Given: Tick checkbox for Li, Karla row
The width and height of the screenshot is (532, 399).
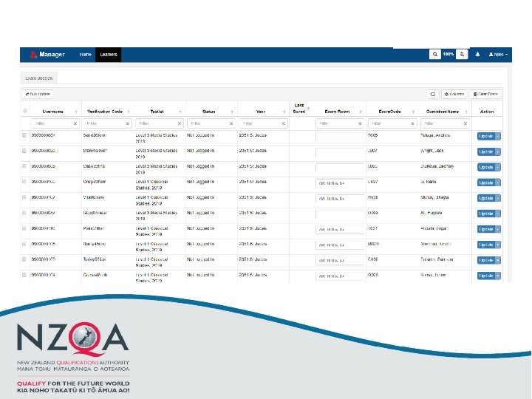Looking at the screenshot, I should click(24, 182).
